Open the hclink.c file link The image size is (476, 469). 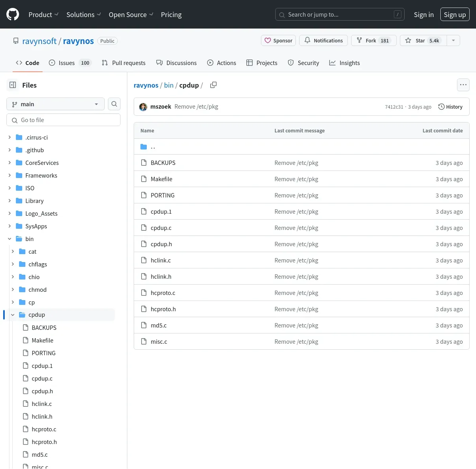[161, 260]
